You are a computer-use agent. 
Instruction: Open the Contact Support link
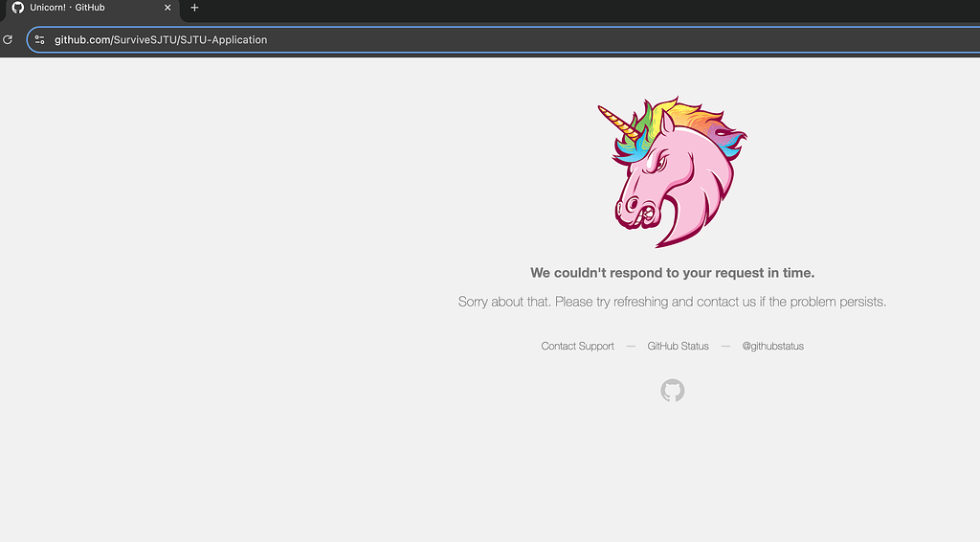[577, 346]
